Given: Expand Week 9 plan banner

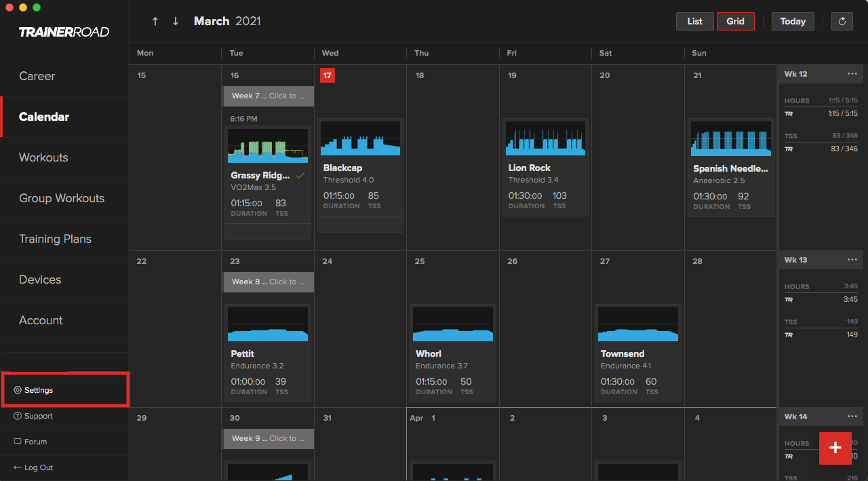Looking at the screenshot, I should (x=269, y=438).
